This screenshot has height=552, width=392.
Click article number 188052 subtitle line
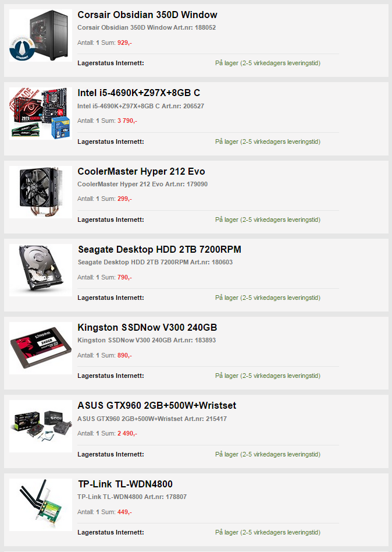click(x=147, y=27)
